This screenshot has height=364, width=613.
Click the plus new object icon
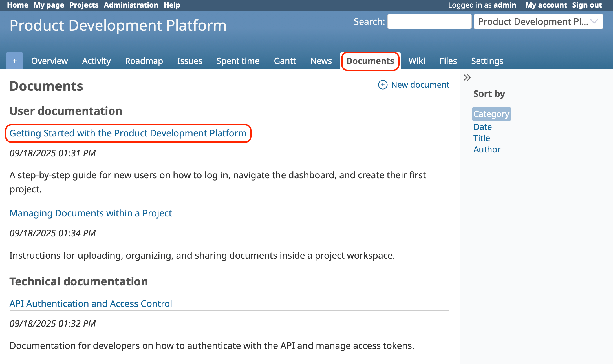pyautogui.click(x=14, y=61)
